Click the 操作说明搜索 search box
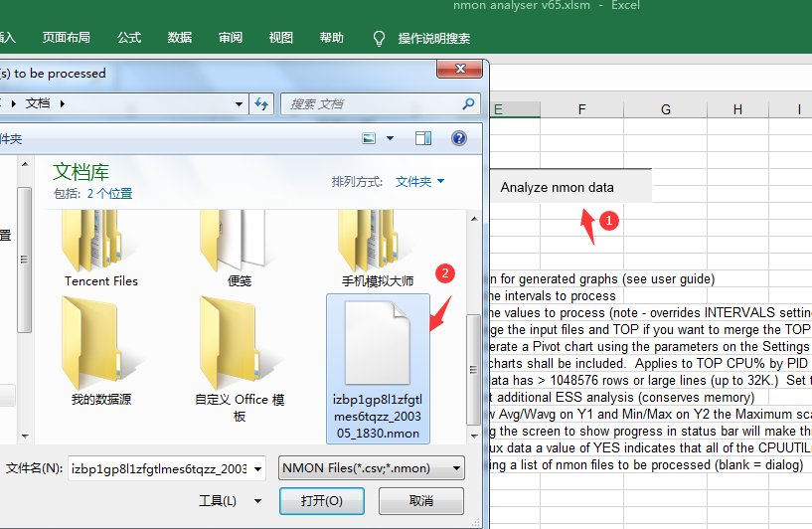This screenshot has height=529, width=812. (434, 39)
